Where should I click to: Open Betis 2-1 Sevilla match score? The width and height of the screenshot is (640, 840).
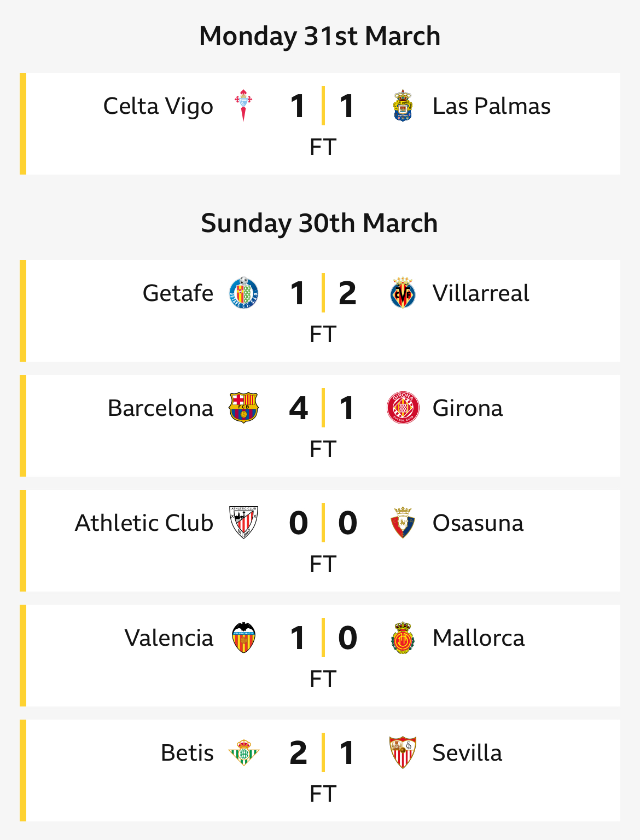click(323, 752)
